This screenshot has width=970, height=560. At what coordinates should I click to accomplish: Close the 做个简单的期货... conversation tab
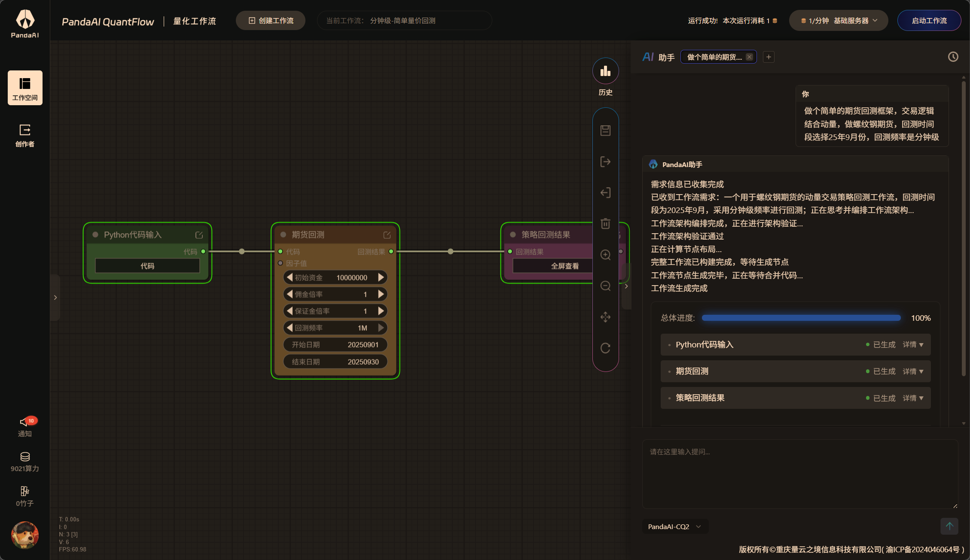(x=750, y=57)
